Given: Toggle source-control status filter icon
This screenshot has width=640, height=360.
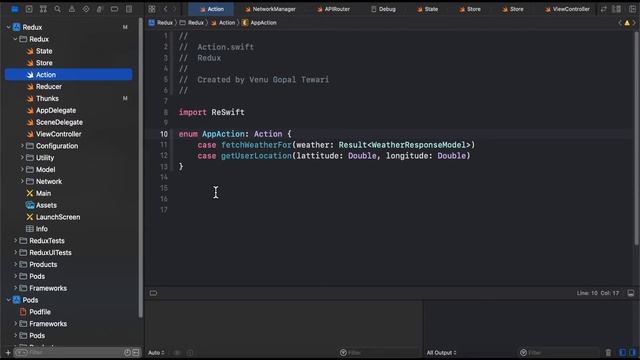Looking at the screenshot, I should pyautogui.click(x=136, y=352).
